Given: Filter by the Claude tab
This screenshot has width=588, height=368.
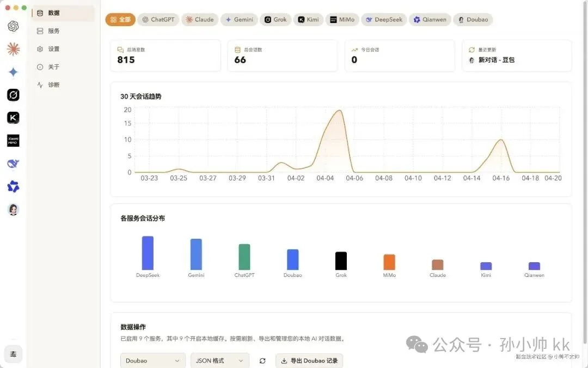Looking at the screenshot, I should tap(200, 20).
